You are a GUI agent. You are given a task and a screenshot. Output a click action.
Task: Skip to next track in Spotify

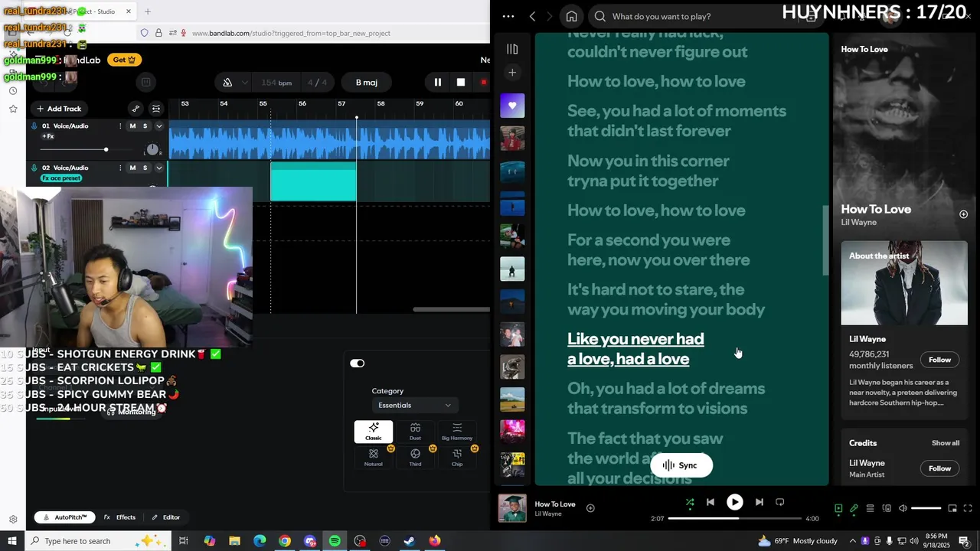(x=759, y=502)
